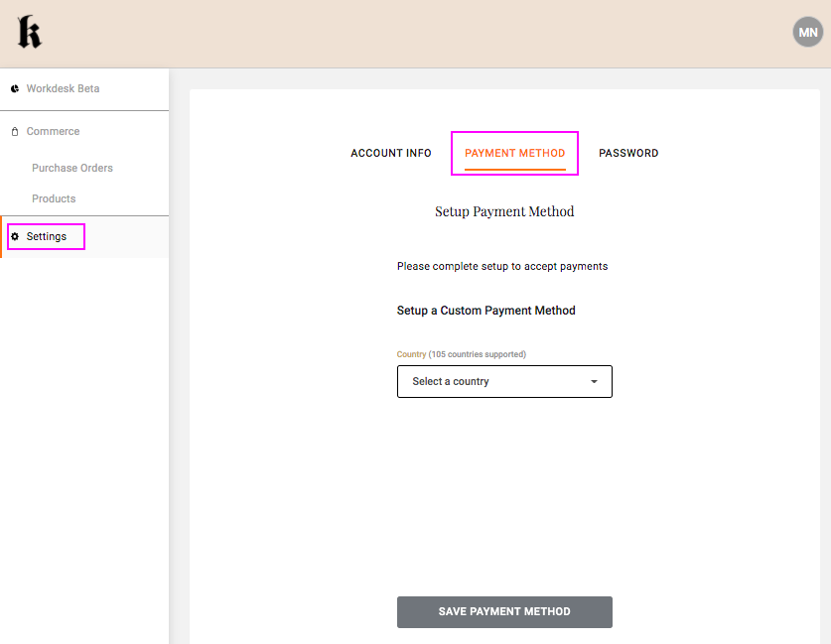Click the K logo in the header
Screen dimensions: 831x644
[29, 33]
